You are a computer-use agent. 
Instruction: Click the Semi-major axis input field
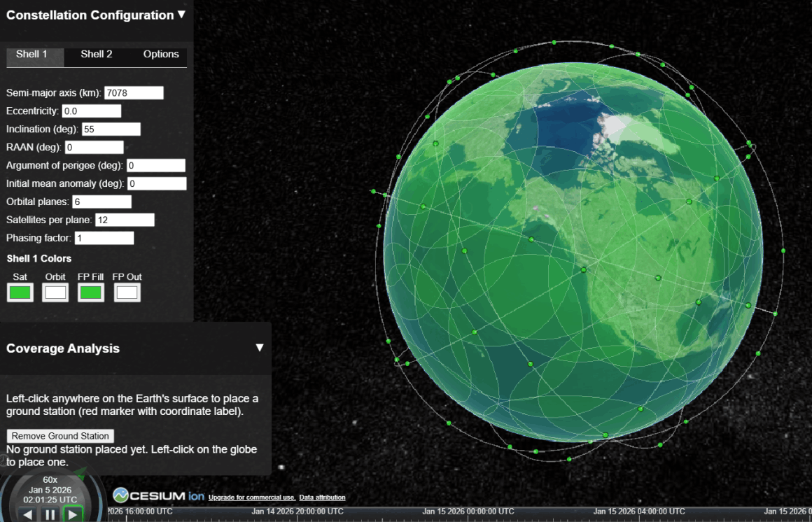(133, 92)
